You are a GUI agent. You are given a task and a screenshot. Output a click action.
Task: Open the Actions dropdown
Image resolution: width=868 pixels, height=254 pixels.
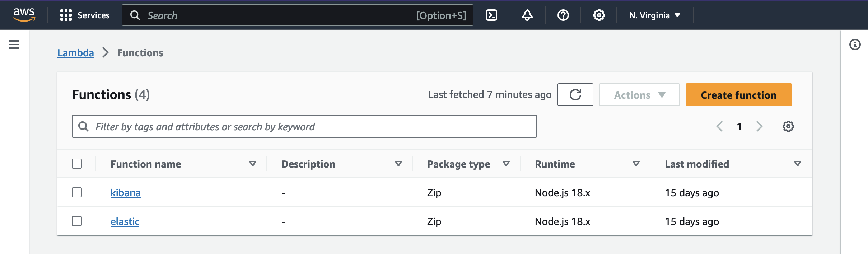click(x=639, y=95)
